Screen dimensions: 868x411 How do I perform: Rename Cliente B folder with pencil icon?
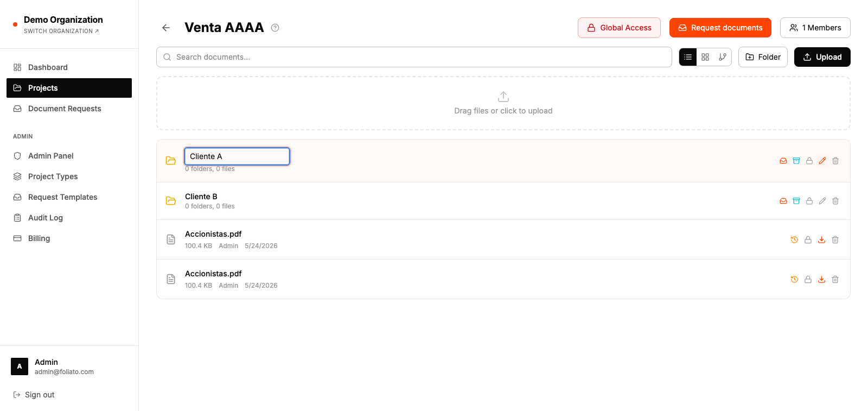pos(822,201)
